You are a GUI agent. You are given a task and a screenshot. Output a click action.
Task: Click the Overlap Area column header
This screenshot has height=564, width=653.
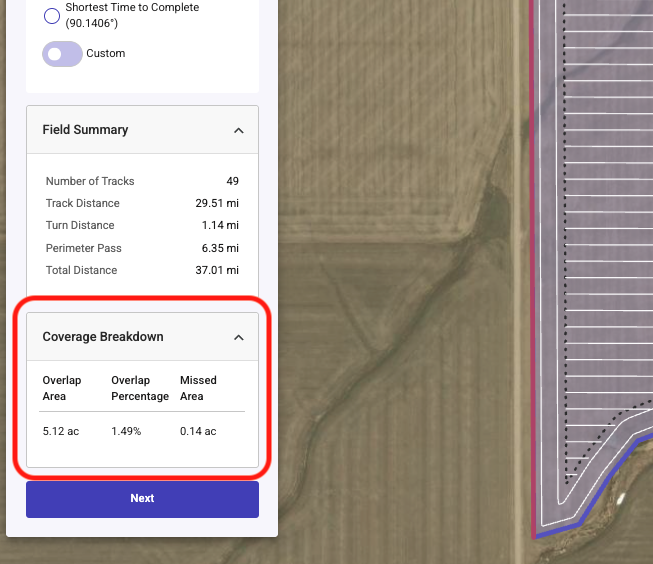[x=62, y=388]
